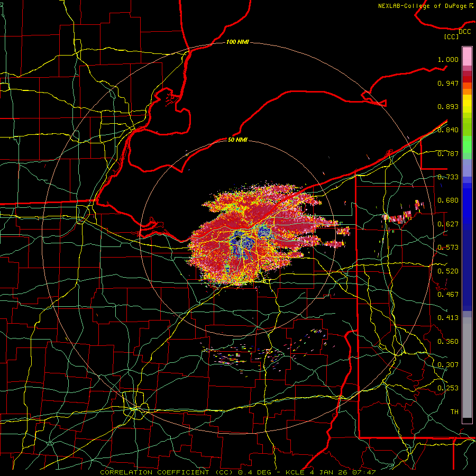476x476 pixels.
Task: Pick the gray segment of the color scale
Action: [x=467, y=368]
